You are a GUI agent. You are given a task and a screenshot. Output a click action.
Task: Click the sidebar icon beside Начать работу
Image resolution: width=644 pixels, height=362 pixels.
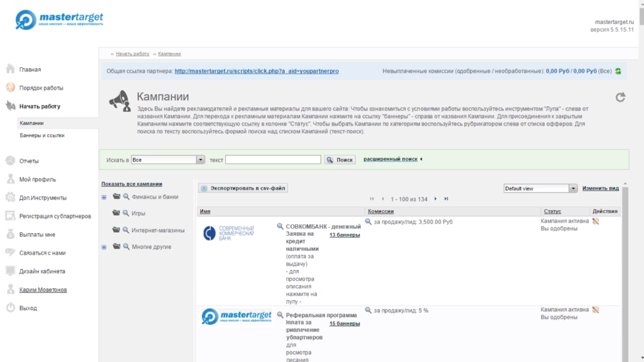tap(10, 106)
